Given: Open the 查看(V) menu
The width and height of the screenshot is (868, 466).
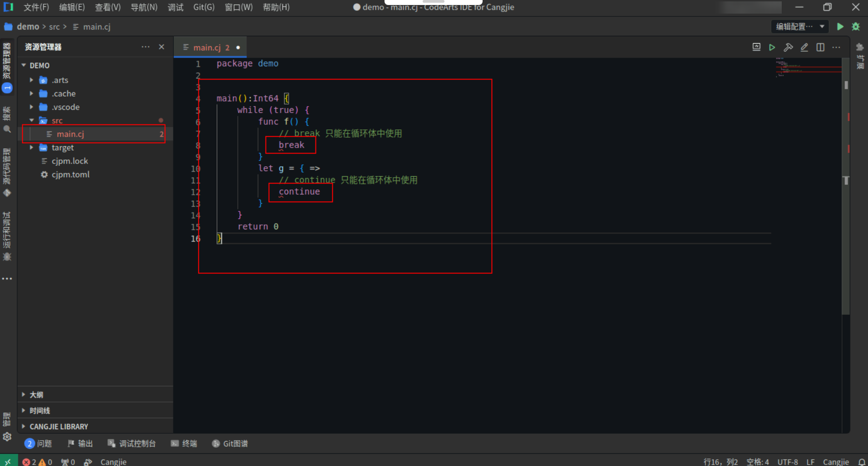Looking at the screenshot, I should click(108, 7).
